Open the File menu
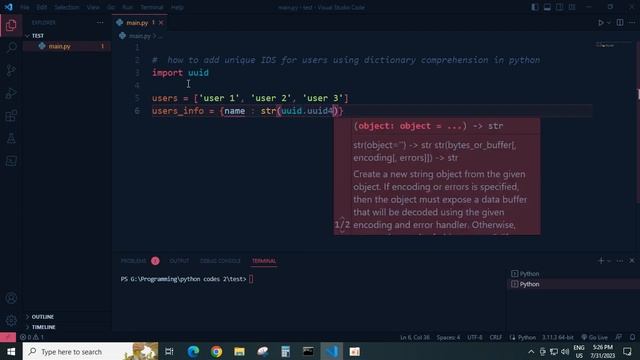 24,7
